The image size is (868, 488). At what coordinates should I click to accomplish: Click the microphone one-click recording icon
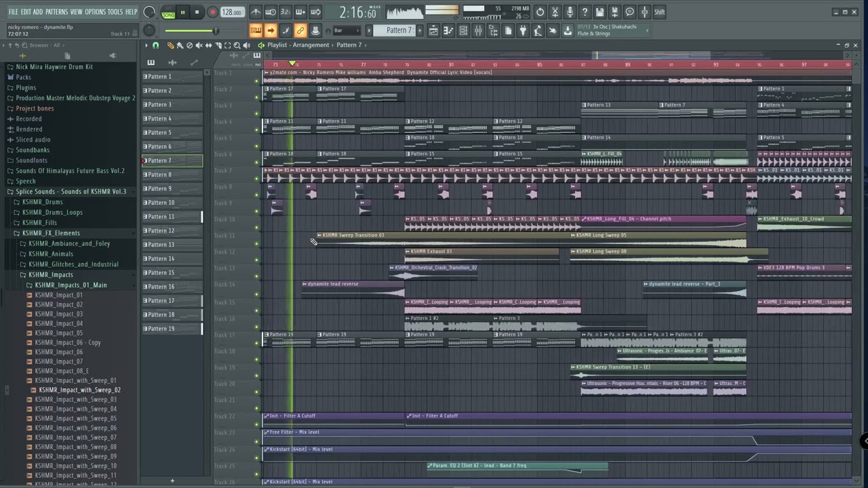pyautogui.click(x=570, y=12)
